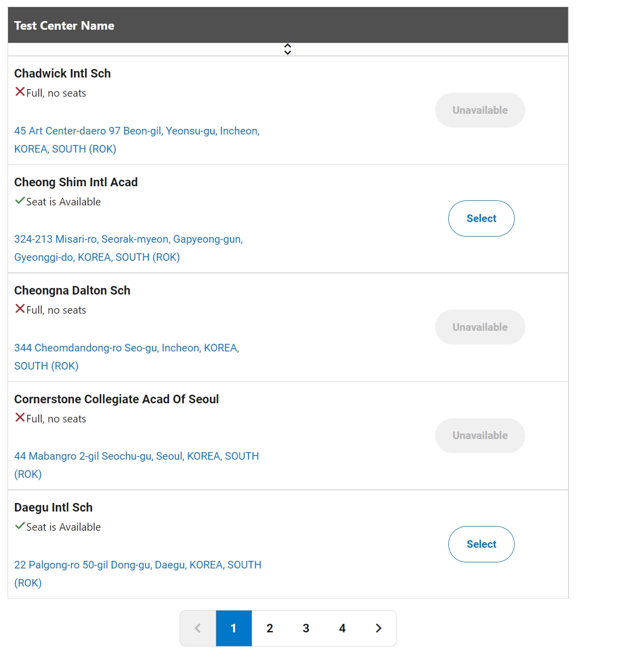Viewport: 644px width, 652px height.
Task: Open 324-213 Misari-ro address link
Action: 128,248
